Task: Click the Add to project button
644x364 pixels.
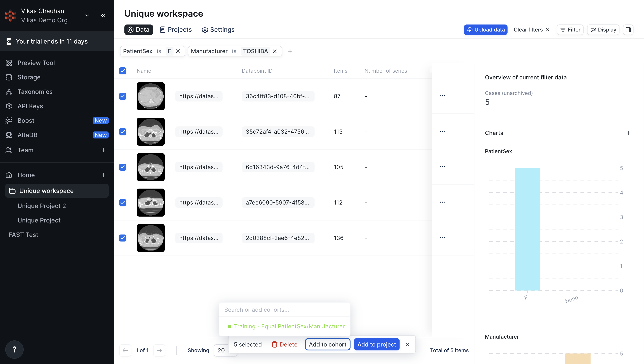Action: coord(377,345)
